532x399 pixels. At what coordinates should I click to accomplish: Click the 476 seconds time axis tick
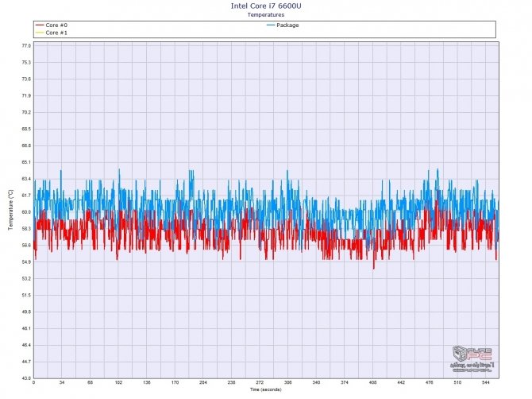pyautogui.click(x=430, y=382)
